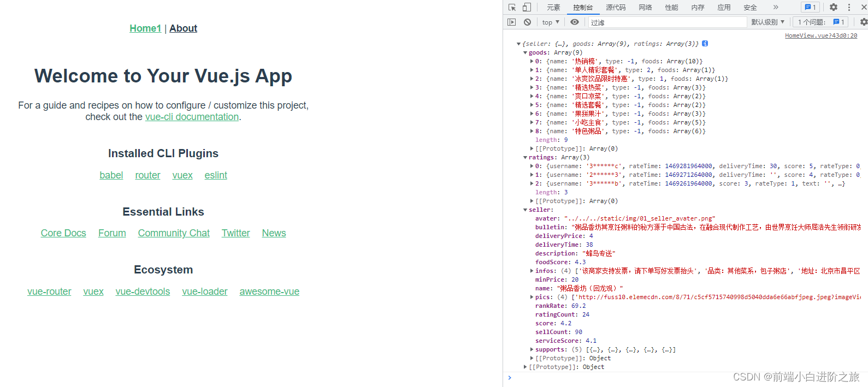The height and width of the screenshot is (387, 868).
Task: Open the 默认级别 log level dropdown
Action: coord(768,22)
